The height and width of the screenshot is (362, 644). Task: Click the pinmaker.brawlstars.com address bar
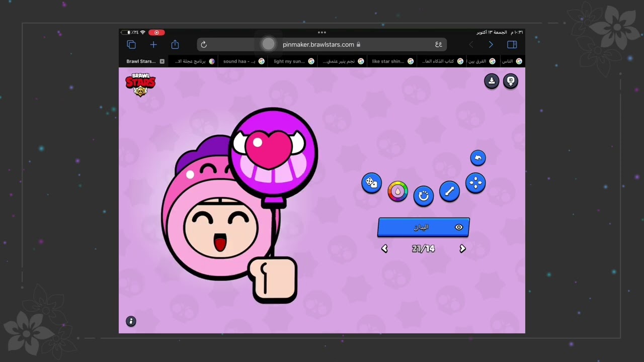[321, 45]
